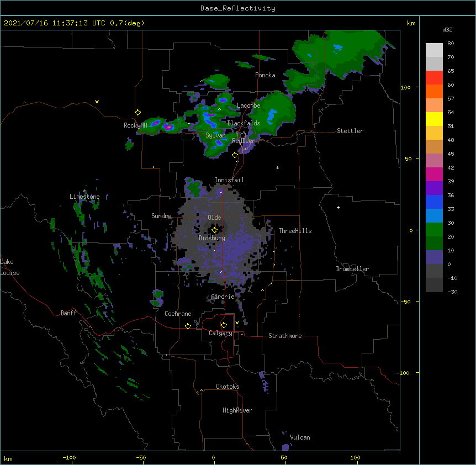Viewport: 476px width, 465px height.
Task: Pick the white 70-80 dBZ legend swatch
Action: click(x=434, y=50)
